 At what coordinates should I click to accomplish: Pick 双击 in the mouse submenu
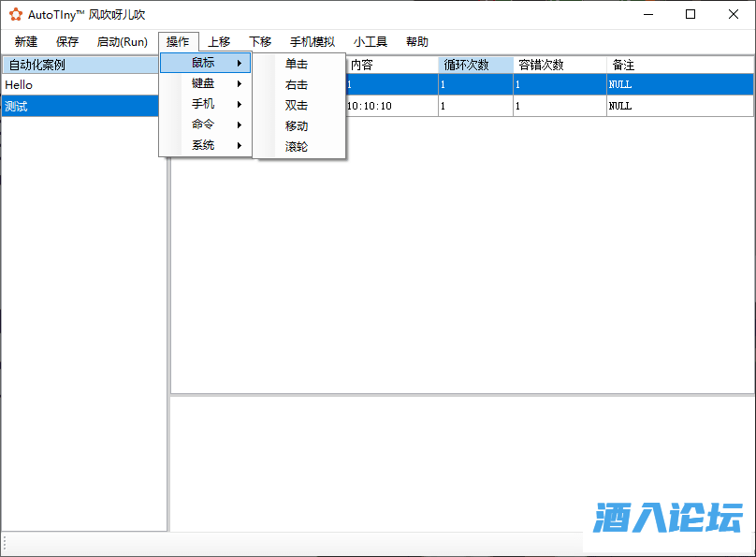[297, 106]
